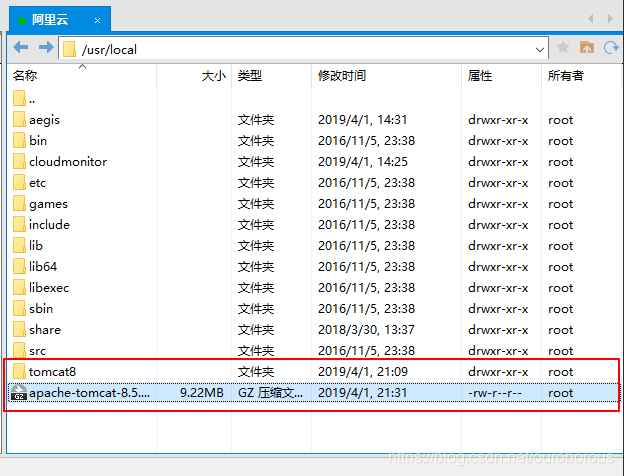Screen dimensions: 624x476
Task: Select the src folder icon
Action: click(x=19, y=350)
